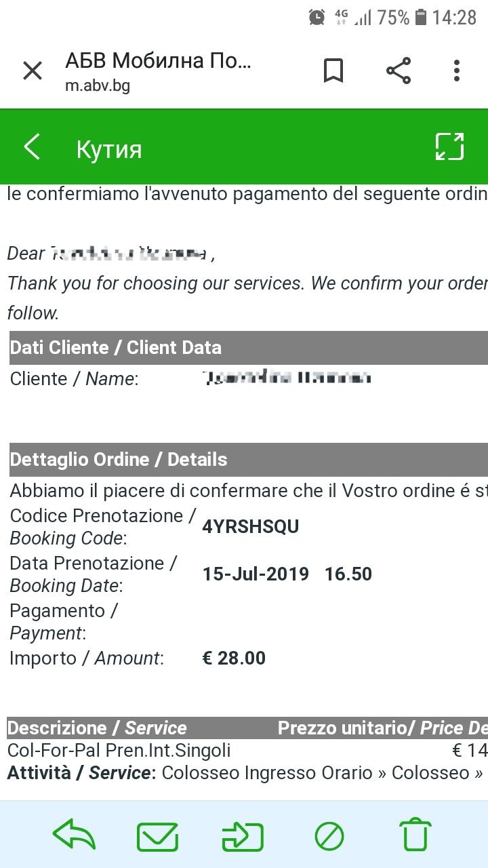
Task: Expand the email to fullscreen view
Action: click(x=449, y=146)
